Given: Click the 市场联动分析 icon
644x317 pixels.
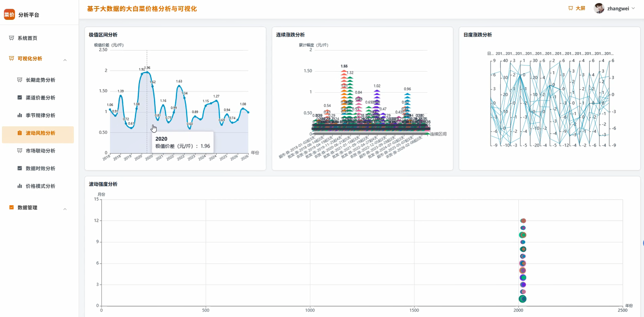Looking at the screenshot, I should 19,151.
